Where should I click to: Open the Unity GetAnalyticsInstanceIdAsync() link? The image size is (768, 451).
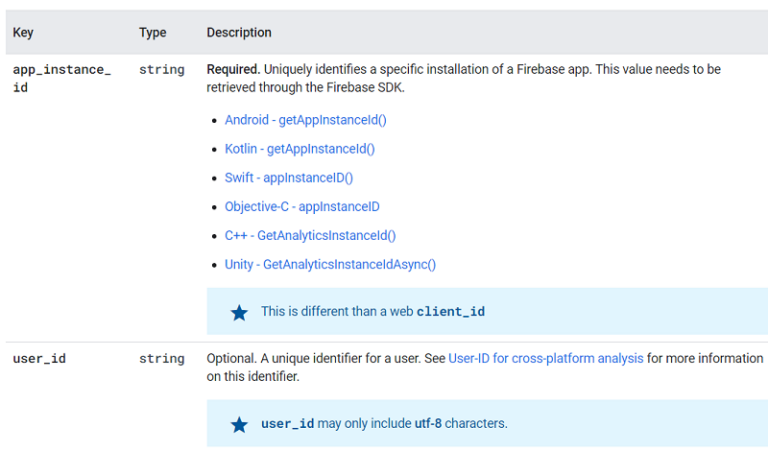pyautogui.click(x=330, y=265)
